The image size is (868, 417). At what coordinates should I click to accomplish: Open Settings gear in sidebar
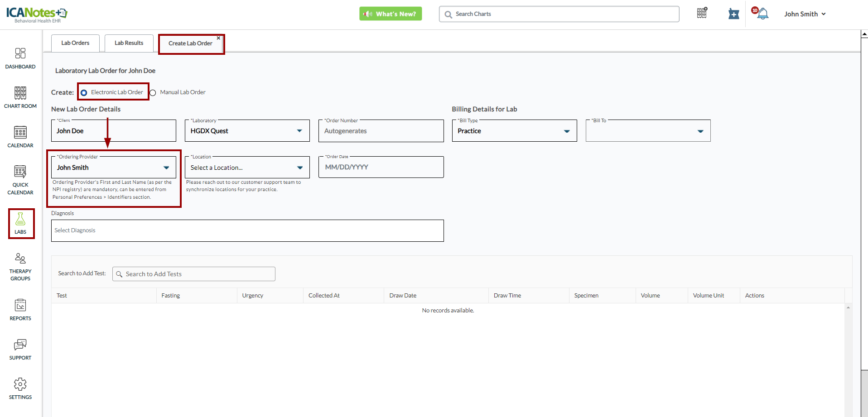coord(20,388)
